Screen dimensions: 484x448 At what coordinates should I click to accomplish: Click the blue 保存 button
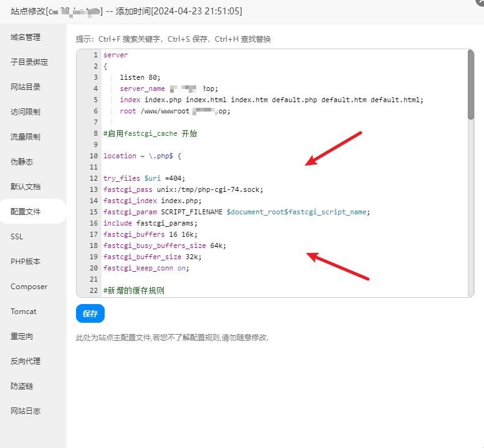[x=90, y=313]
